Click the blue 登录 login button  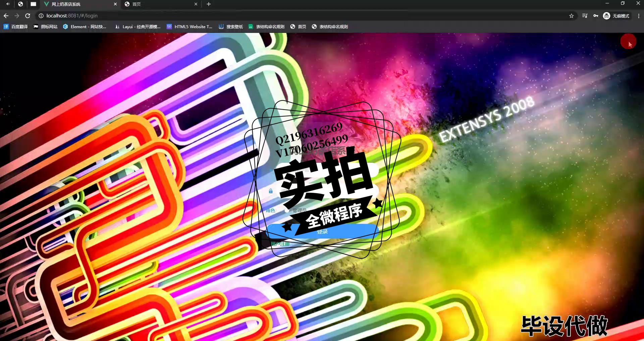point(322,231)
